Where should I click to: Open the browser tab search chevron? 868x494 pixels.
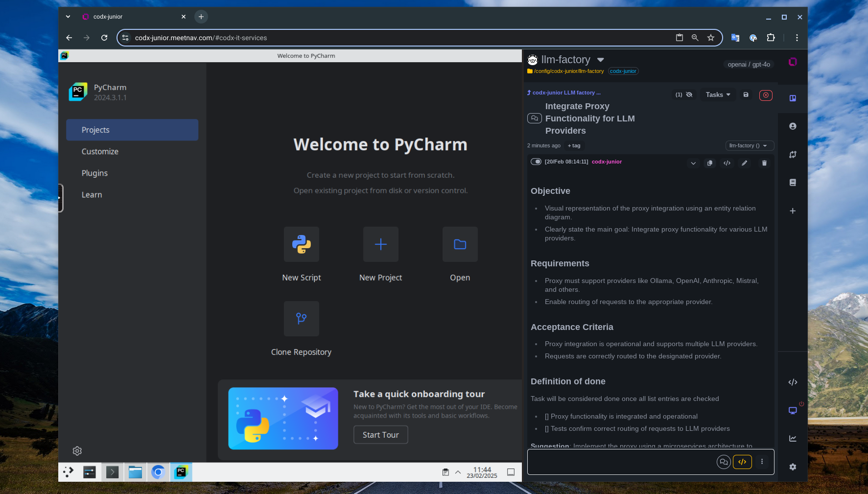tap(68, 17)
